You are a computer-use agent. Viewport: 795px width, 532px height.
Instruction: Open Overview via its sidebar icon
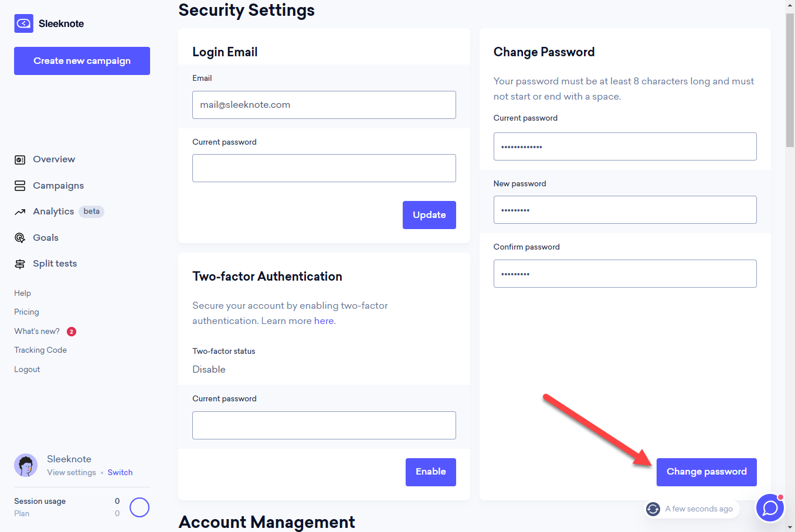pyautogui.click(x=20, y=159)
